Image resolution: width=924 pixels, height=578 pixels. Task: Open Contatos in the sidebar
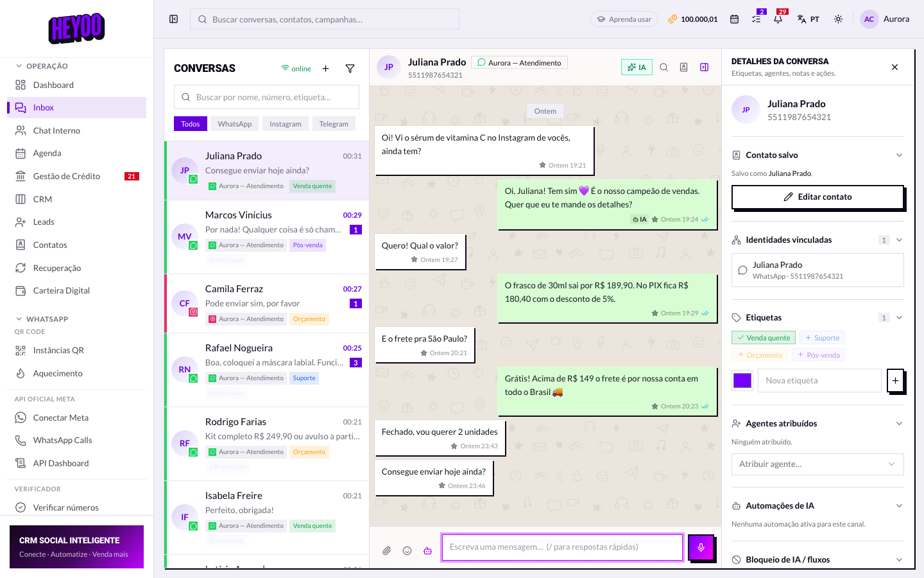pos(76,245)
